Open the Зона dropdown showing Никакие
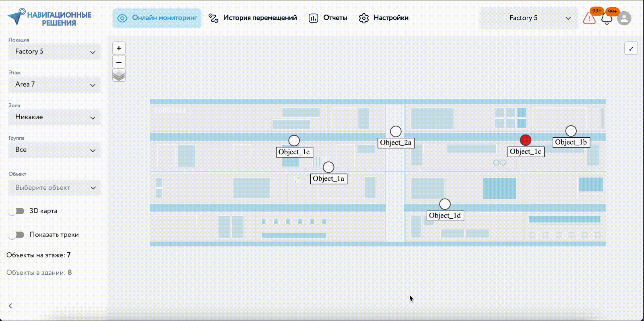This screenshot has height=321, width=644. click(x=55, y=117)
